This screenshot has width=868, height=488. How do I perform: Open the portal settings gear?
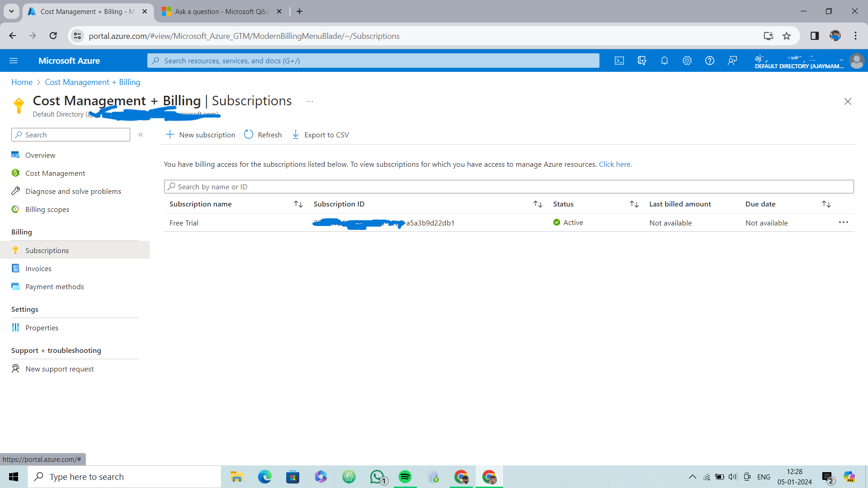[x=687, y=61]
